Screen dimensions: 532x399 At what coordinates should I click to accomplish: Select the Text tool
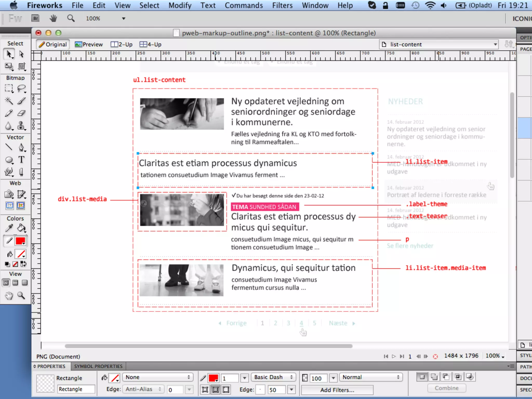tap(21, 159)
